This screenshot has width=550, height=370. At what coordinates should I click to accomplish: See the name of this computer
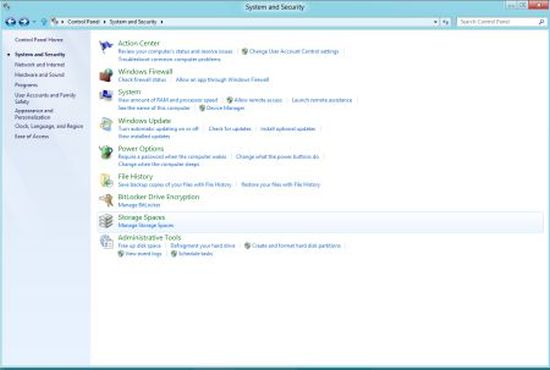coord(154,108)
